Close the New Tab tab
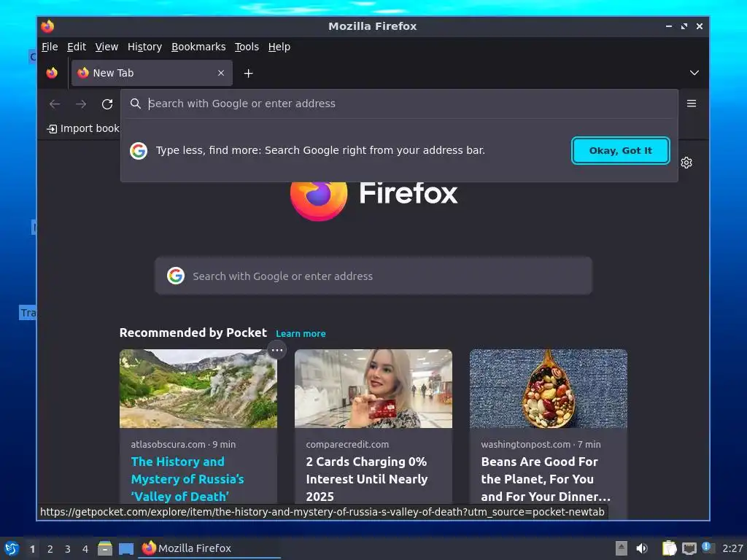The height and width of the screenshot is (560, 747). 221,73
